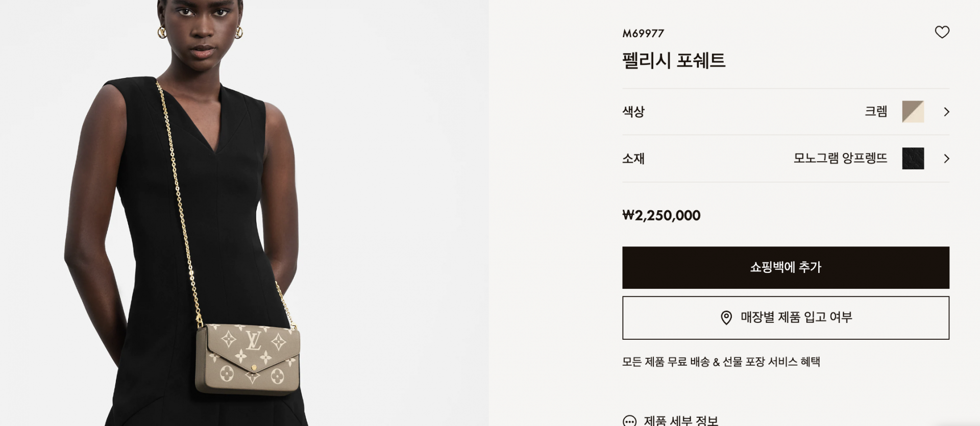This screenshot has height=426, width=980.
Task: Click the chat bubble icon beside 제품 세부 정보
Action: click(630, 421)
